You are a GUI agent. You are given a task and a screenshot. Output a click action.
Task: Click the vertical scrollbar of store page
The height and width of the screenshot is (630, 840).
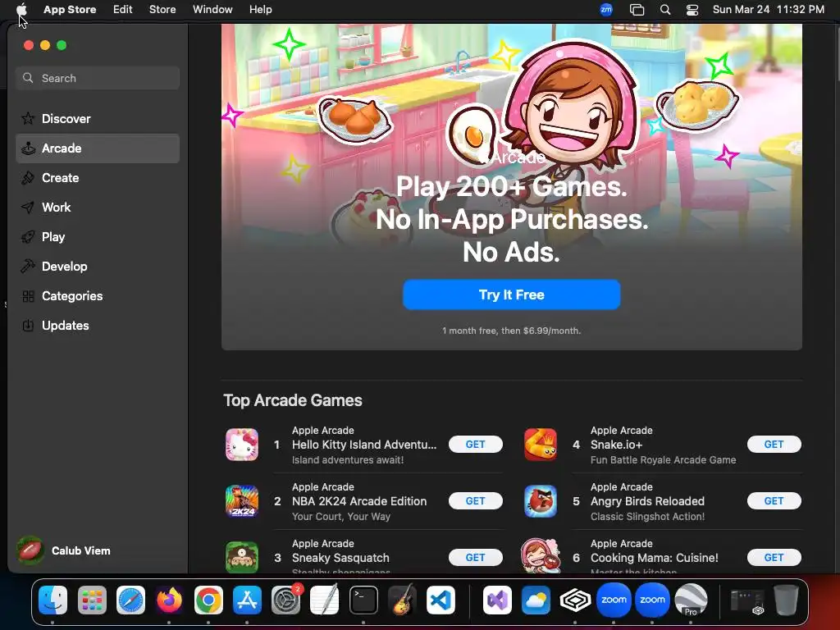[x=836, y=53]
